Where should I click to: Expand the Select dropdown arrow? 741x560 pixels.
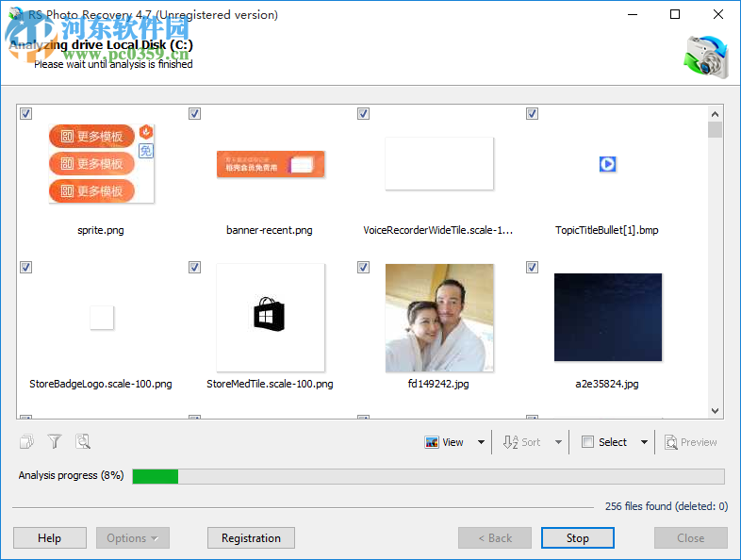pyautogui.click(x=644, y=442)
